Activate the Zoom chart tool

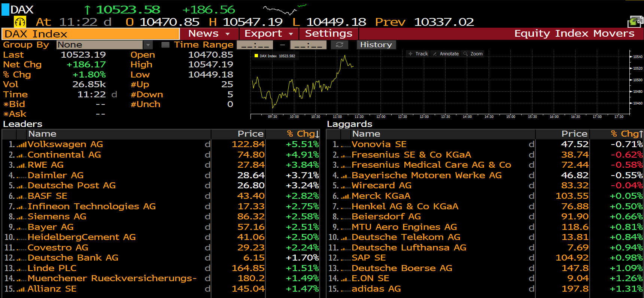473,54
